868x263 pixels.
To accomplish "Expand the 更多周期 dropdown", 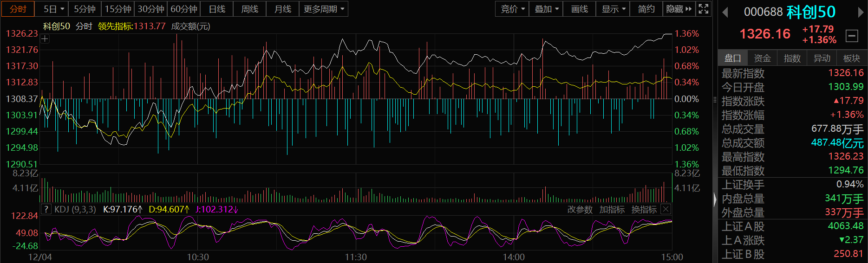I will click(x=324, y=9).
